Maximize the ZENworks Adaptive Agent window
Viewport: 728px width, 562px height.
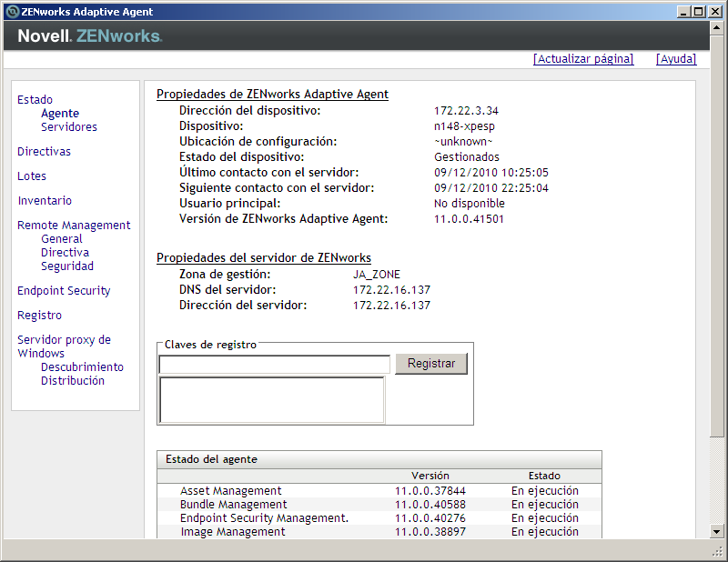pos(698,12)
